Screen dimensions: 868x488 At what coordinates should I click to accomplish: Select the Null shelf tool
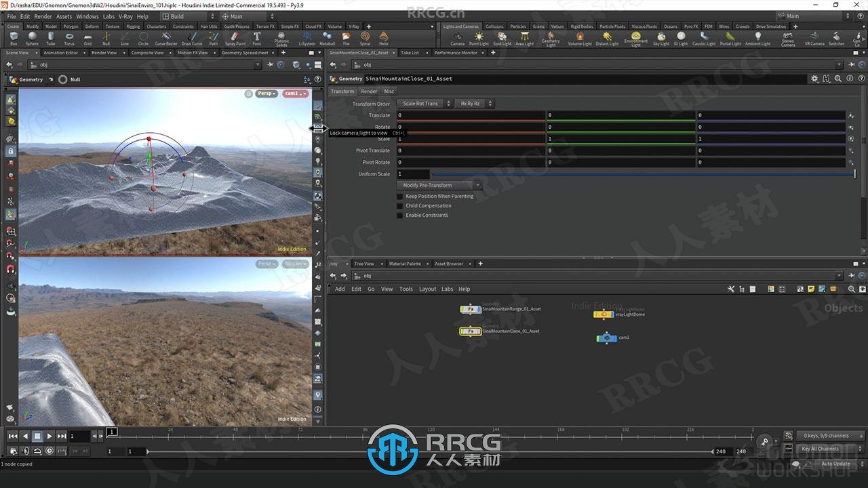tap(106, 38)
